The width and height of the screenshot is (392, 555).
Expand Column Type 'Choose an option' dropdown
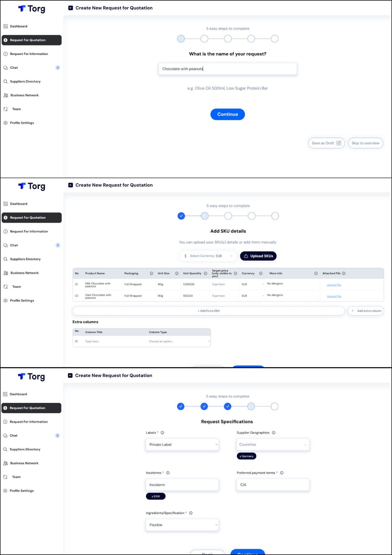tap(179, 341)
